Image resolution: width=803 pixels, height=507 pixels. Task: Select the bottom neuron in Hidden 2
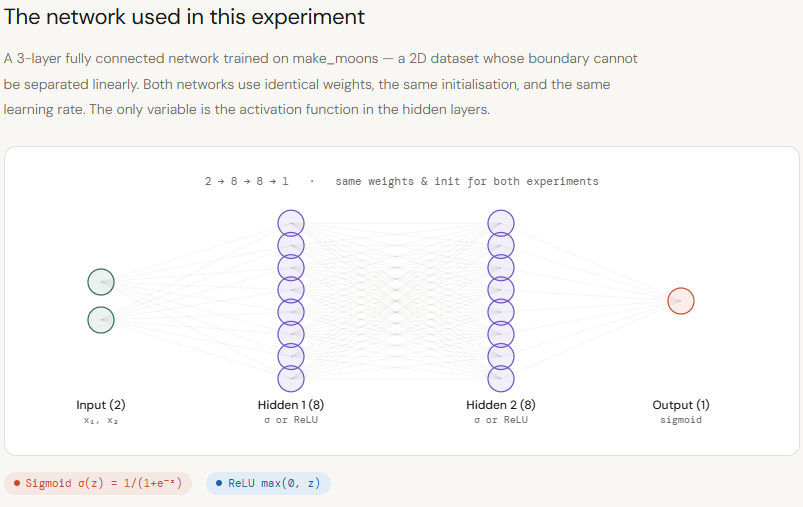point(500,379)
